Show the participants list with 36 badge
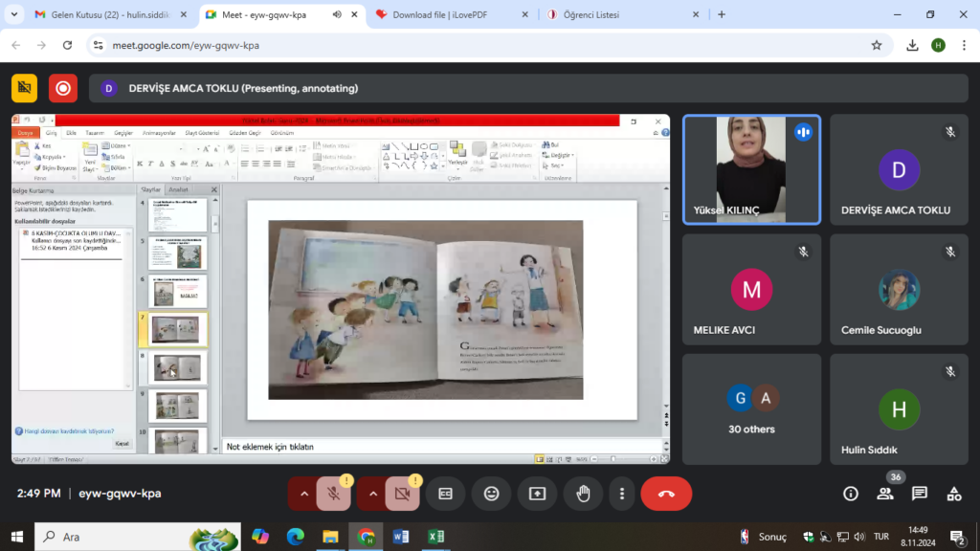 pos(885,494)
